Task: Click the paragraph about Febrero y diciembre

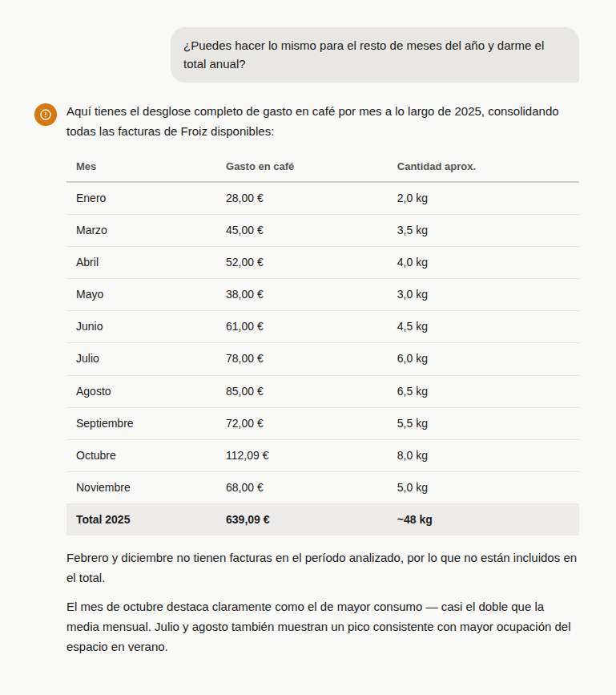Action: (x=321, y=568)
